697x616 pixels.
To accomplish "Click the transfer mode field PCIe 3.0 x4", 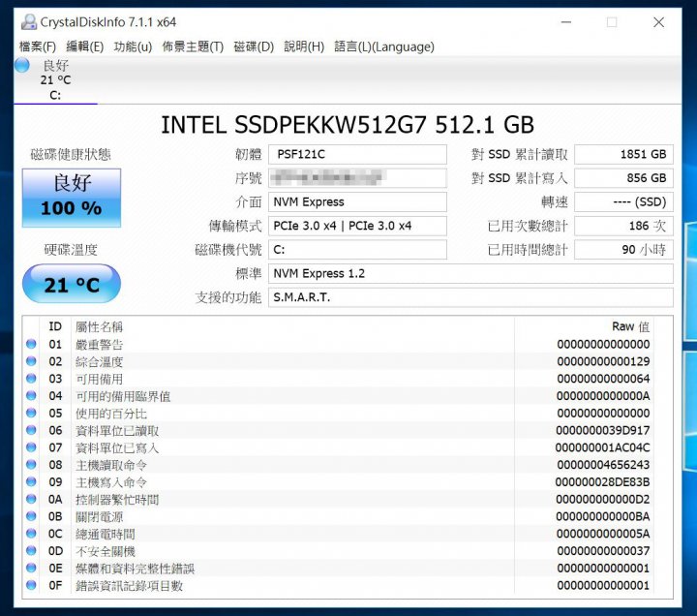I will [357, 226].
